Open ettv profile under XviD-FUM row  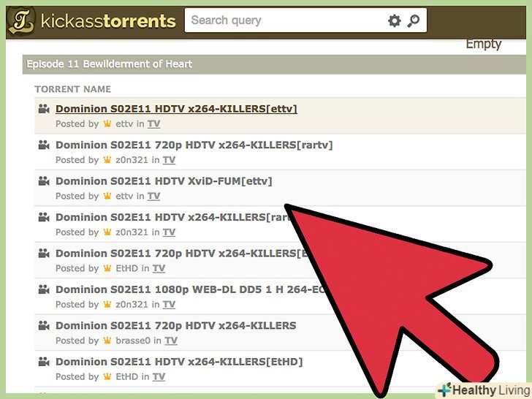click(124, 196)
